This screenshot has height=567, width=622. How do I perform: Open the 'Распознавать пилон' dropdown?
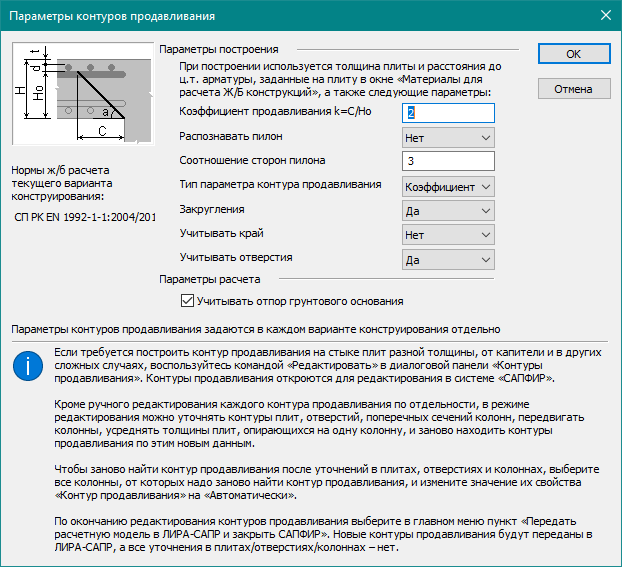point(448,136)
